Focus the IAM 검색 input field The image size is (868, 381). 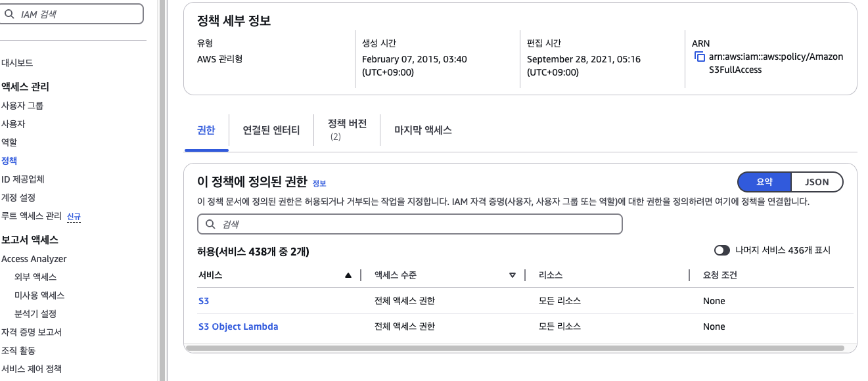(x=71, y=14)
